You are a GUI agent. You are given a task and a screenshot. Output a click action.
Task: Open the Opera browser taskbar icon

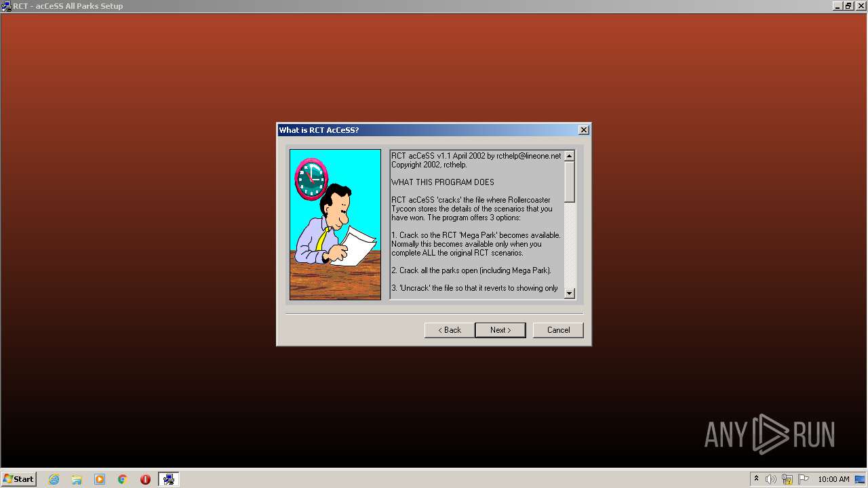(x=145, y=479)
